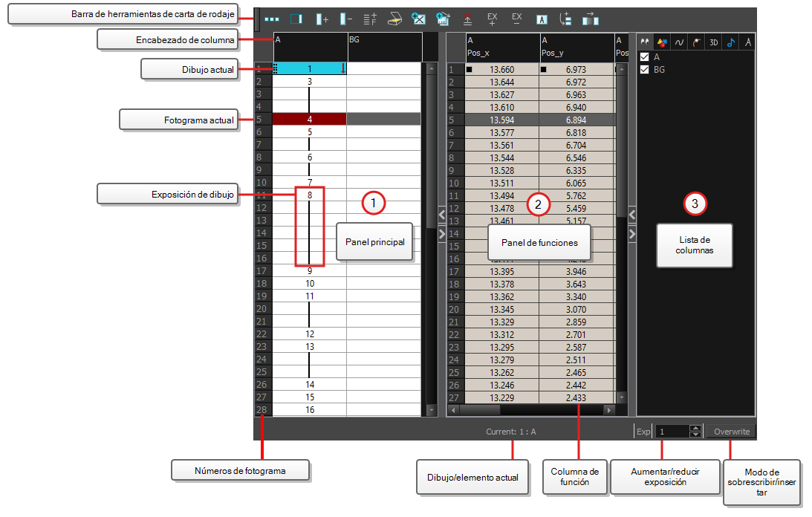The image size is (812, 517).
Task: Expand column list using right chevron arrow
Action: pos(632,234)
